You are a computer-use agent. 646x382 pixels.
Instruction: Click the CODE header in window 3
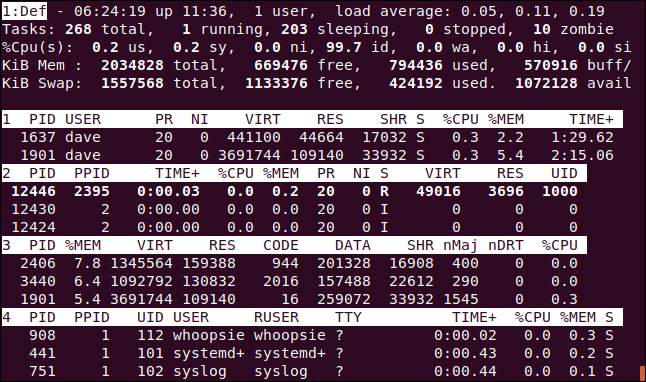point(281,245)
